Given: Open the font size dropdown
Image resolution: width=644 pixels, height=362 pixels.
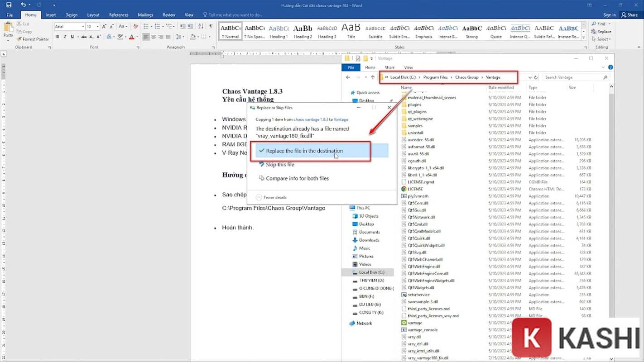Looking at the screenshot, I should pyautogui.click(x=97, y=27).
